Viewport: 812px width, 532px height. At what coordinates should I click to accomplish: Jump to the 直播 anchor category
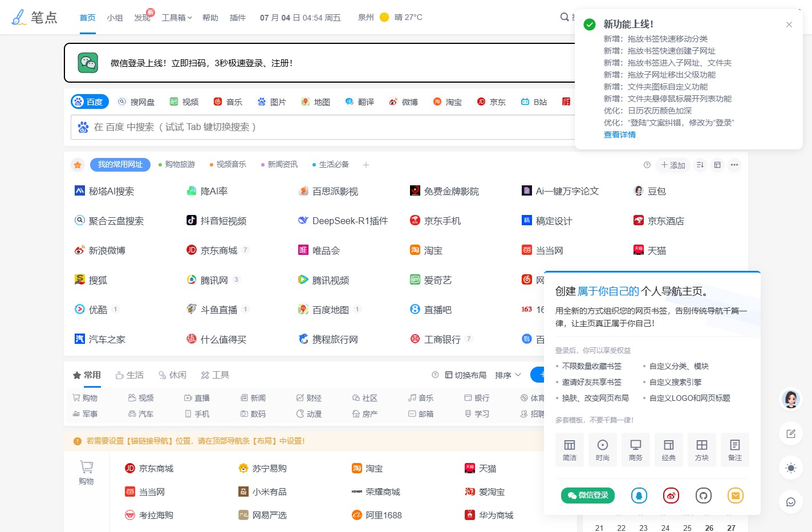[197, 398]
